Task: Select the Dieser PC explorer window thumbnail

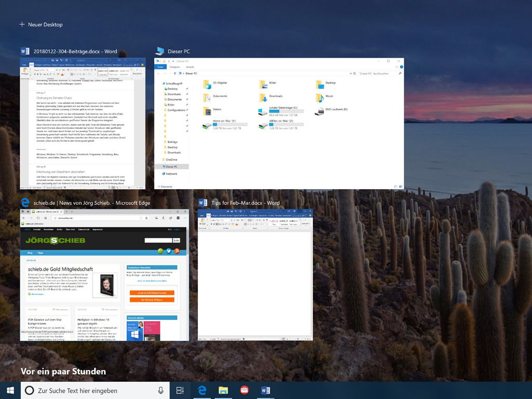Action: pos(279,124)
